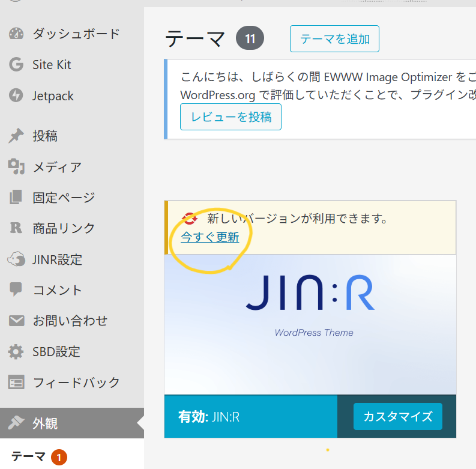Click the theme count badge 11

tap(250, 38)
